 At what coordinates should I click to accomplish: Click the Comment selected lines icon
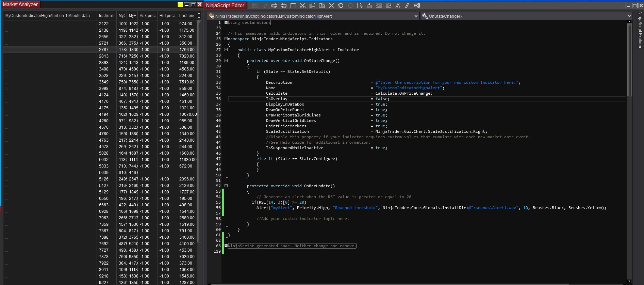[x=398, y=5]
